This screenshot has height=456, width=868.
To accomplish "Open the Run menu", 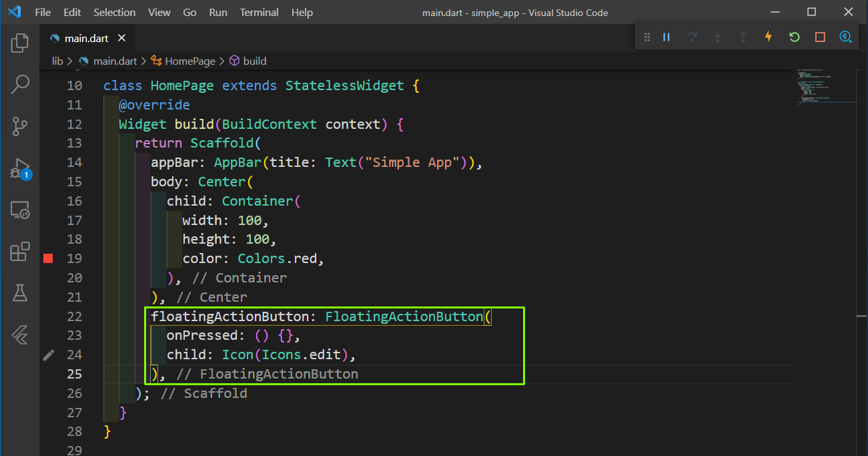I will 218,13.
